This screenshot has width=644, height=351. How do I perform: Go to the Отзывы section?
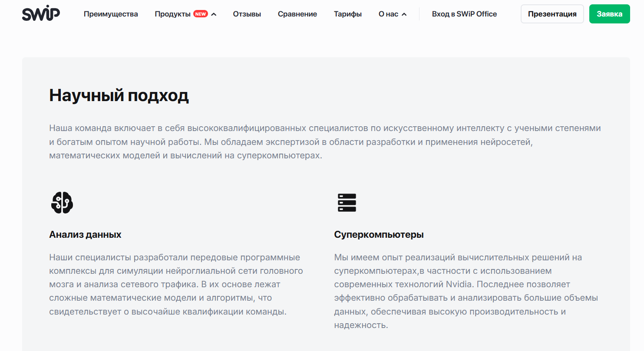(247, 14)
